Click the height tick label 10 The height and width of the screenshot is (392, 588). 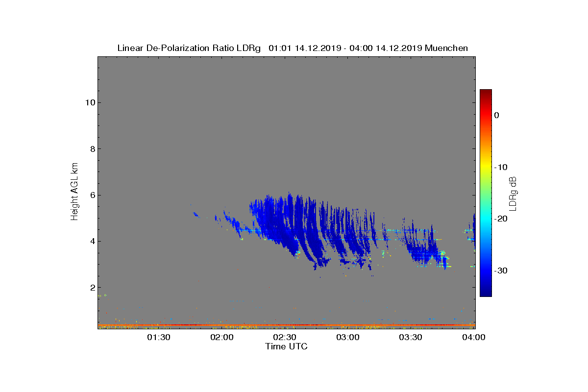pyautogui.click(x=89, y=102)
